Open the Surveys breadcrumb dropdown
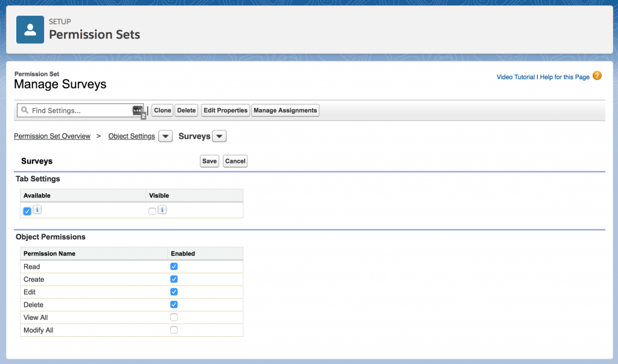The height and width of the screenshot is (364, 618). (x=218, y=136)
